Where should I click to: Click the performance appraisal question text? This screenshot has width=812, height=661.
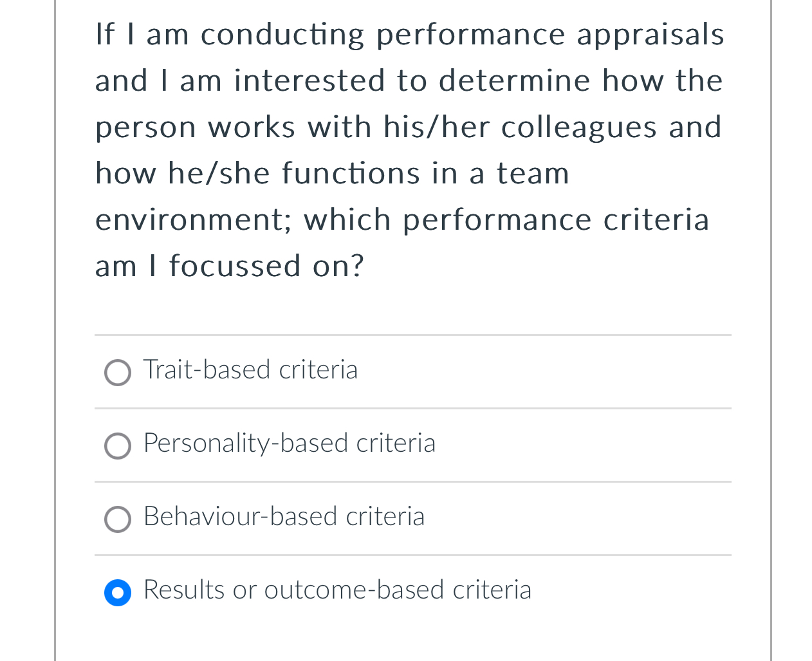(409, 148)
